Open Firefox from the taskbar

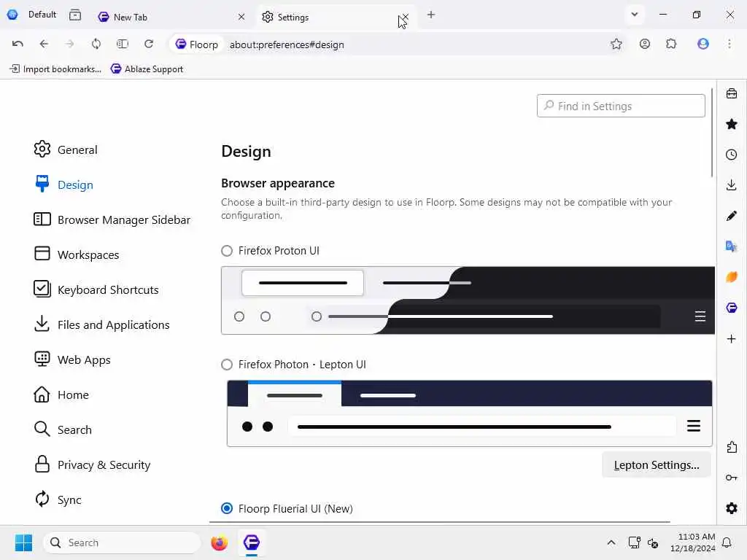(219, 542)
